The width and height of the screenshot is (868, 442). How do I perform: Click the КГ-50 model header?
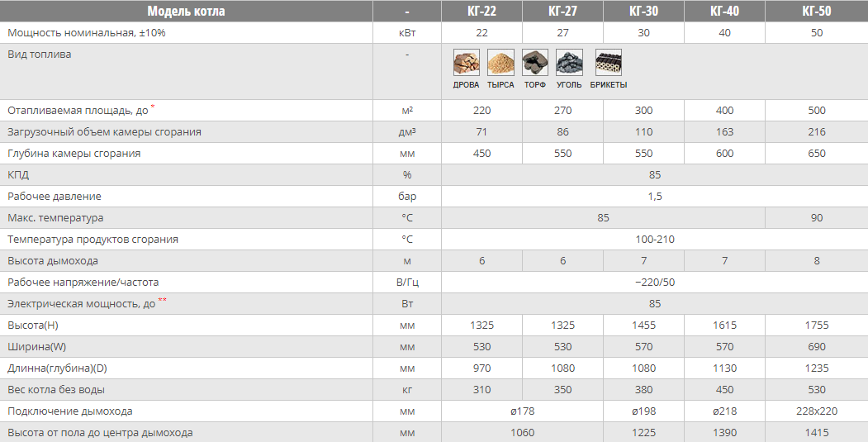click(x=816, y=11)
